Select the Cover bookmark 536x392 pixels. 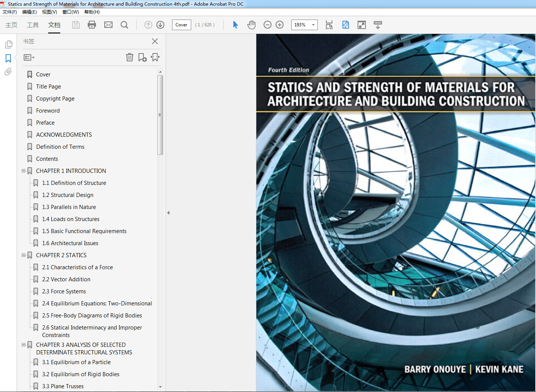tap(43, 75)
